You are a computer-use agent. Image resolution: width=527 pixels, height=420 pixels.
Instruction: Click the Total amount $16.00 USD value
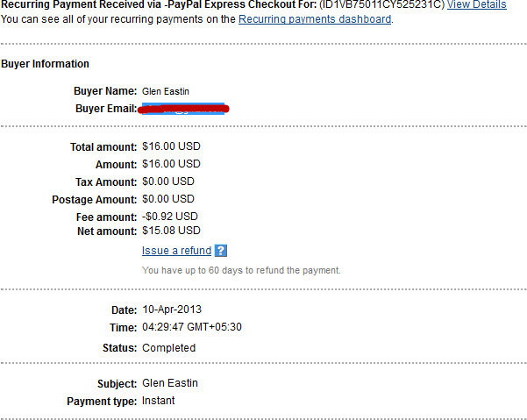point(171,146)
